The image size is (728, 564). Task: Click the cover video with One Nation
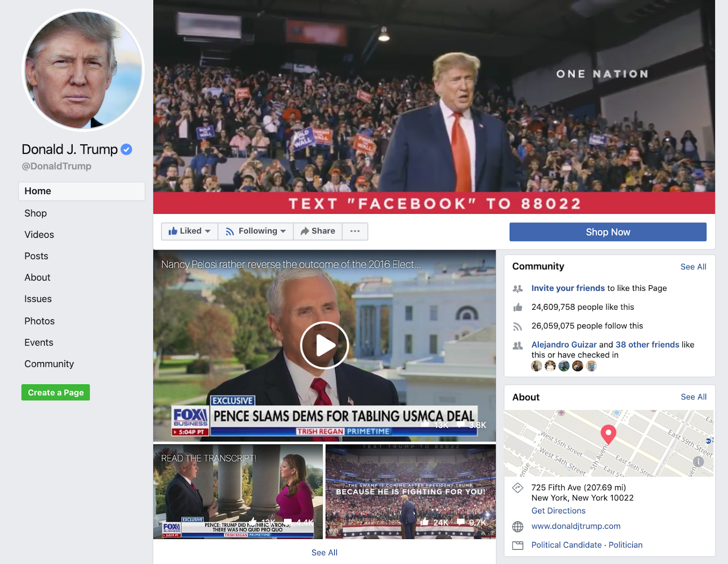pyautogui.click(x=434, y=107)
